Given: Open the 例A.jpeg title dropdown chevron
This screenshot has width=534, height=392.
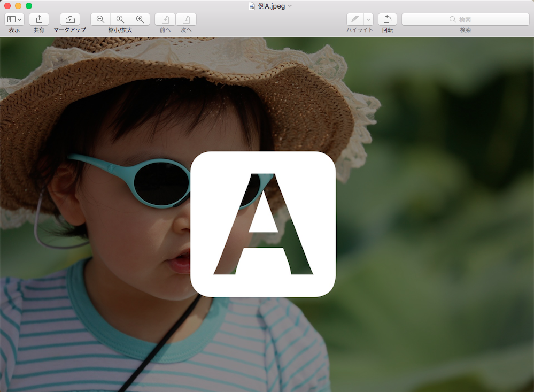Looking at the screenshot, I should [x=290, y=6].
